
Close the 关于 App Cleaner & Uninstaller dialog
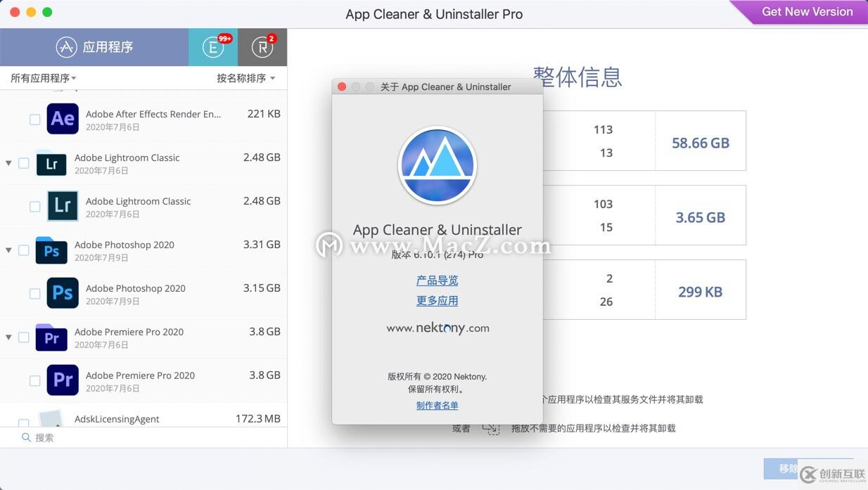342,86
